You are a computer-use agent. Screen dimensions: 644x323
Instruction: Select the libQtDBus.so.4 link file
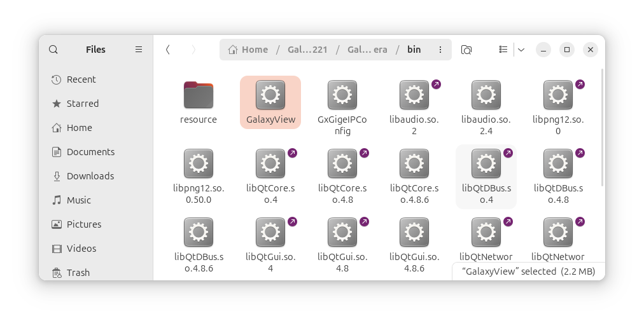[x=486, y=177]
